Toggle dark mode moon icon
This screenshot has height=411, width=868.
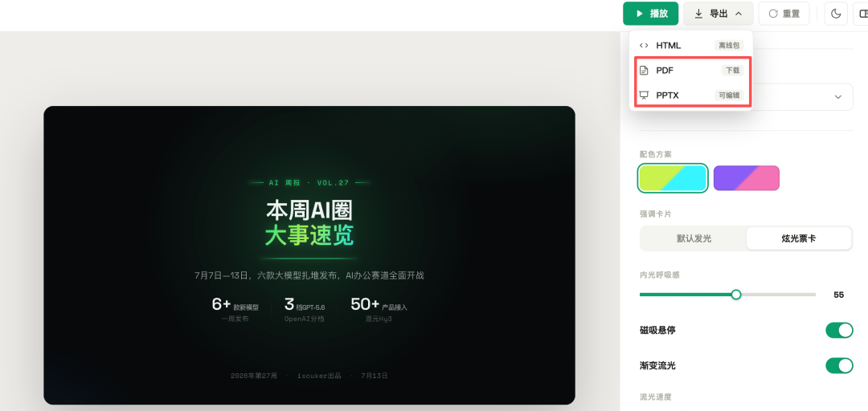(x=836, y=14)
